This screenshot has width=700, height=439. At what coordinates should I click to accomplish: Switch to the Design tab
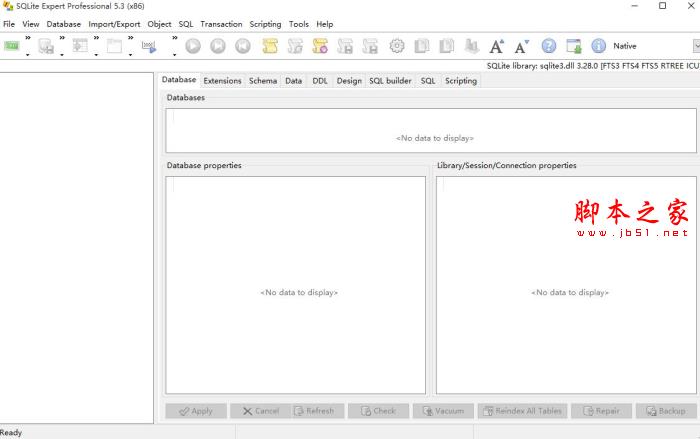click(x=349, y=81)
